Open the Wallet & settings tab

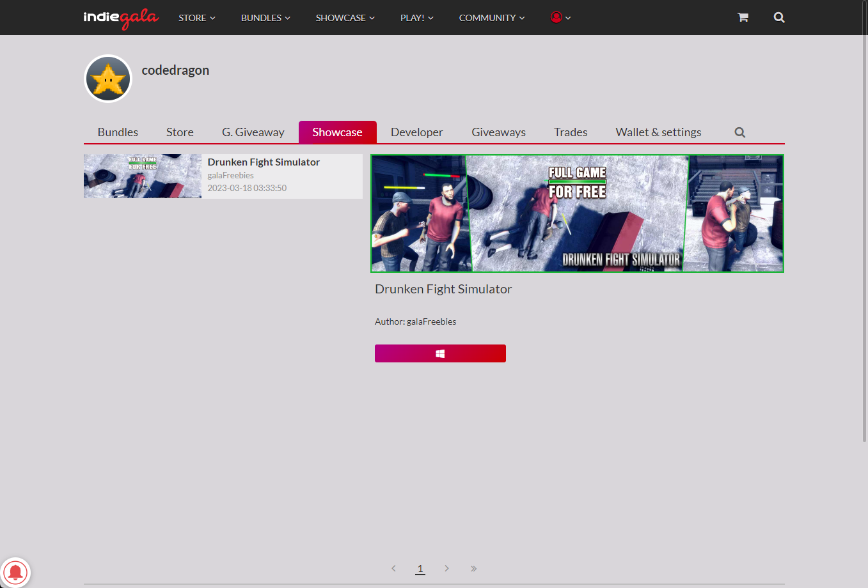(x=659, y=132)
